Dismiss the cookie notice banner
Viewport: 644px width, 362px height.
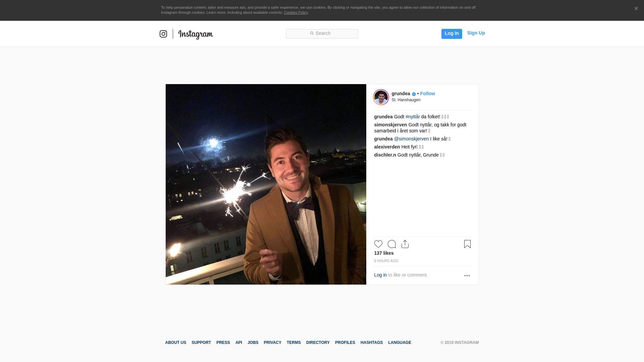(636, 9)
